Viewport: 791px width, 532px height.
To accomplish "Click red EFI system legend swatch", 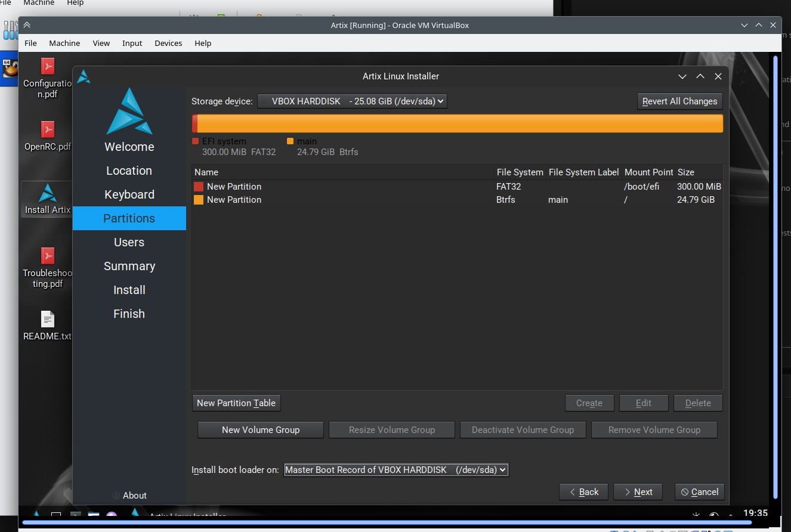I will tap(195, 141).
